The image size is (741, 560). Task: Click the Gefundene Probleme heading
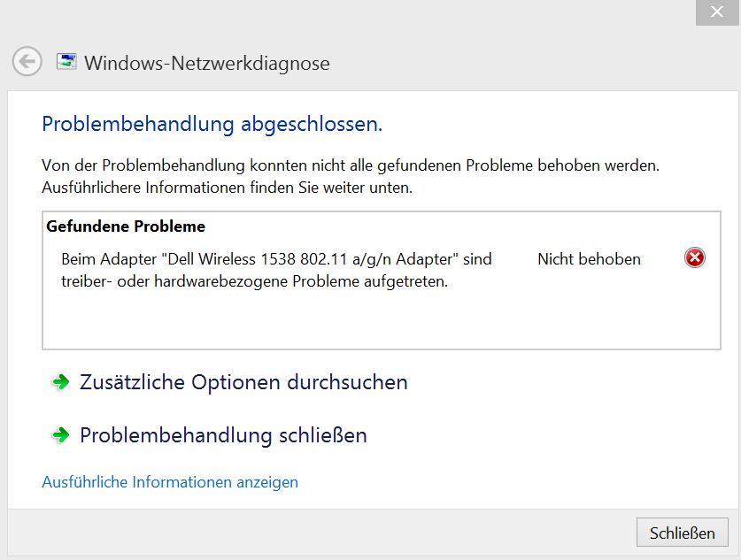[x=126, y=226]
